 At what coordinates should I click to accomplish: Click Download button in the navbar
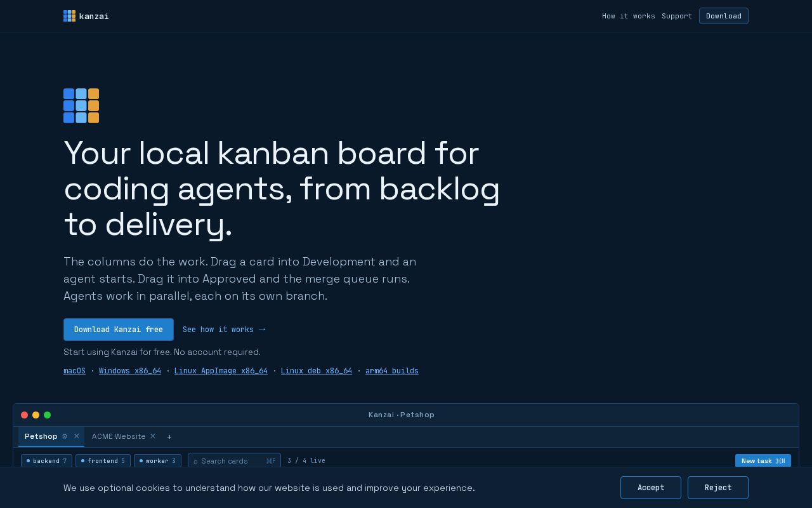point(724,16)
